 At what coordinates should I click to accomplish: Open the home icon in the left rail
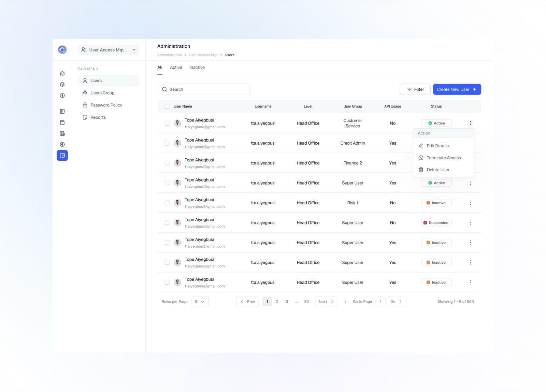tap(62, 73)
